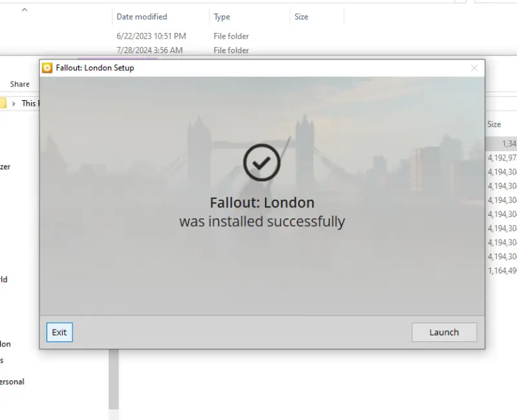Image resolution: width=517 pixels, height=420 pixels.
Task: Open the Share tab in File Explorer
Action: click(20, 84)
